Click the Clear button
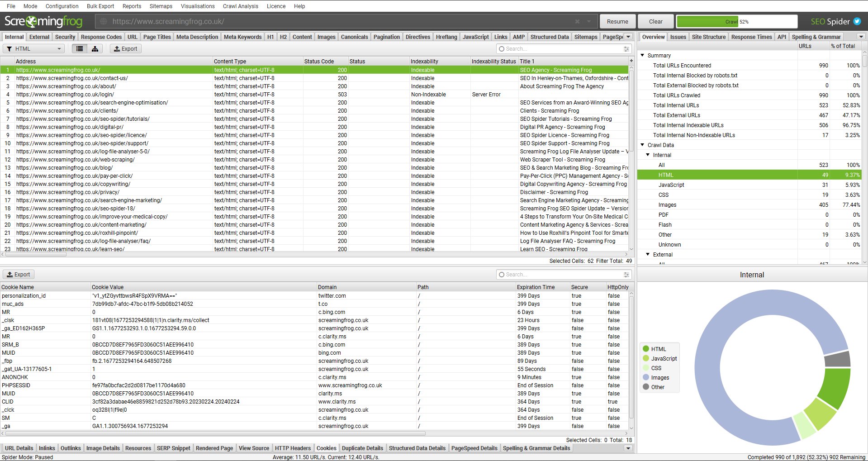This screenshot has height=461, width=868. [655, 21]
